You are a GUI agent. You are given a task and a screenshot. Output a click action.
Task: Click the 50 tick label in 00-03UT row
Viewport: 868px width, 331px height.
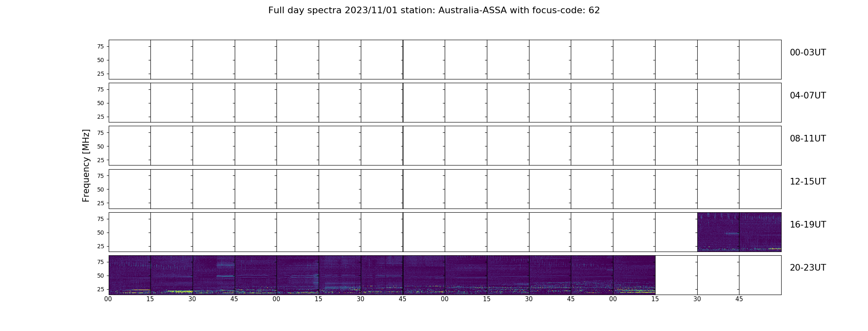tap(100, 60)
